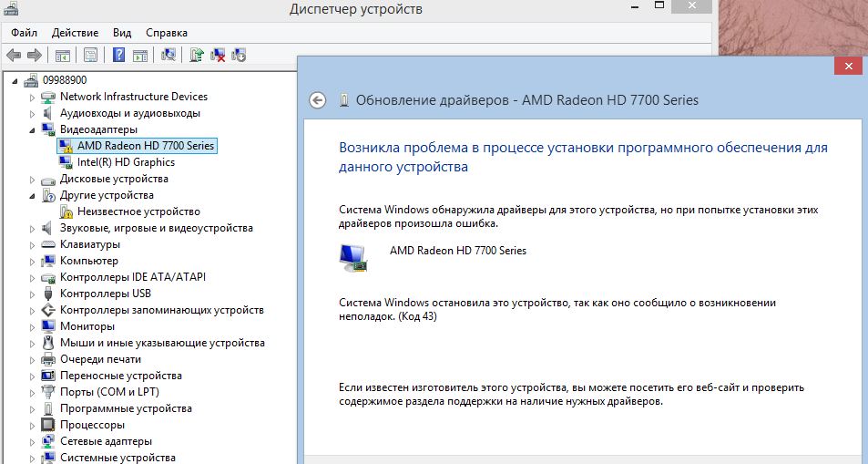The image size is (868, 464).
Task: Click the Процессоры chip icon
Action: coord(48,425)
